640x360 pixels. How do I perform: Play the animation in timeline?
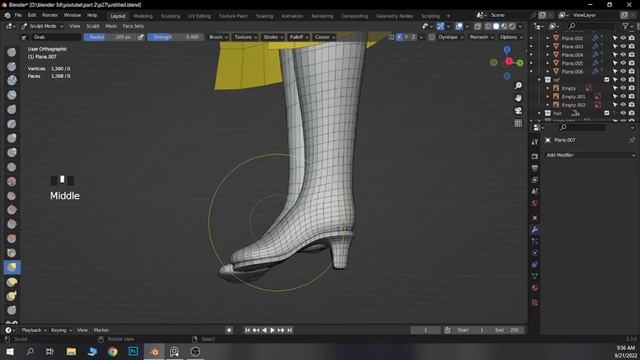click(272, 330)
